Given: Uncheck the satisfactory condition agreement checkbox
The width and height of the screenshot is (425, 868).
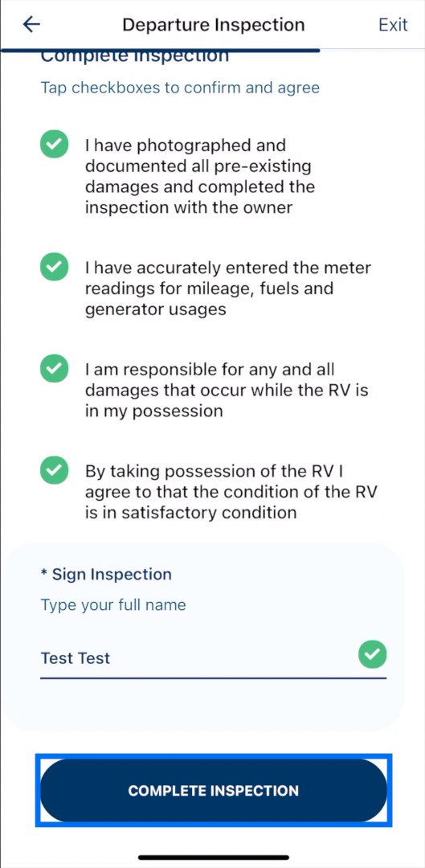Looking at the screenshot, I should coord(55,471).
